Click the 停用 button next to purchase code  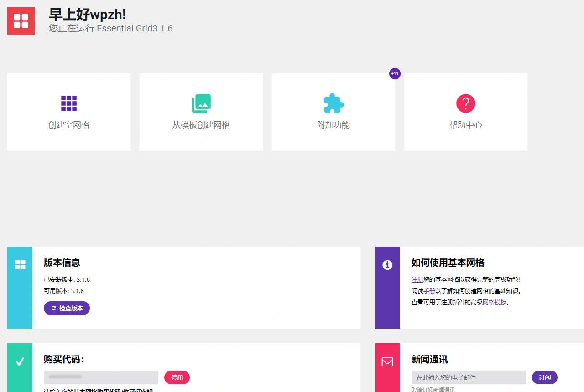pyautogui.click(x=177, y=377)
